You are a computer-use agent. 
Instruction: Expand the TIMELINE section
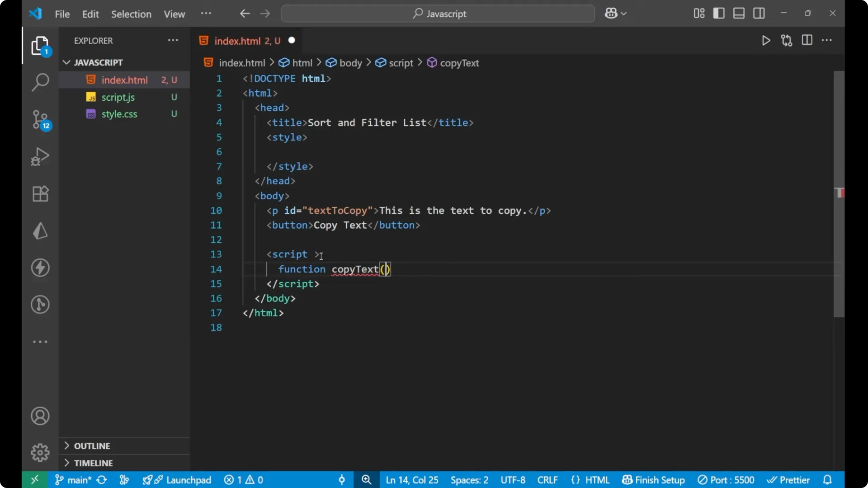[94, 463]
